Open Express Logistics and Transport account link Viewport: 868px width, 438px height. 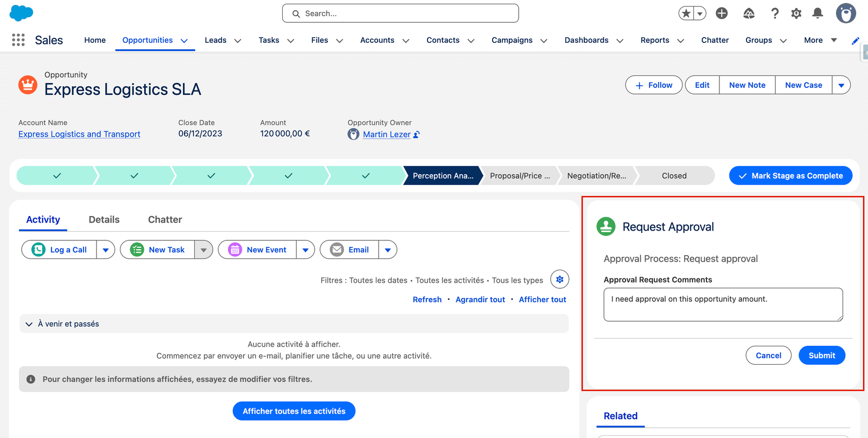coord(79,134)
